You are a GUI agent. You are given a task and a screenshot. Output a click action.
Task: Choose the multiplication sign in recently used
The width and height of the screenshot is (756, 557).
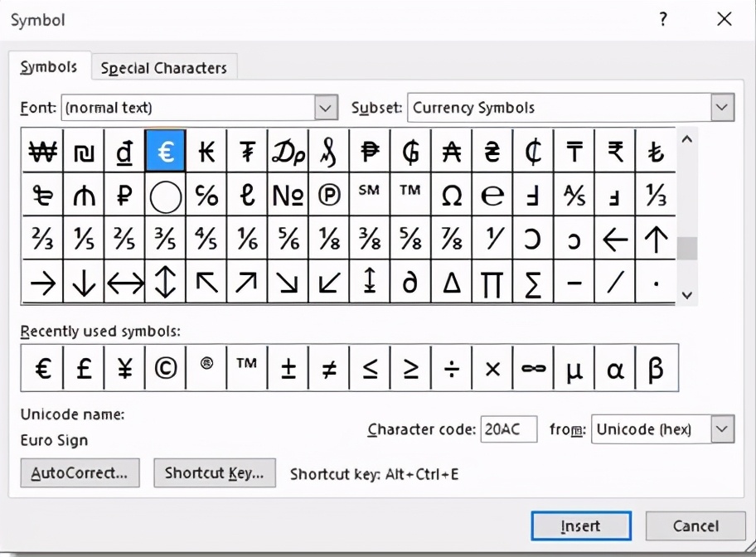(492, 368)
